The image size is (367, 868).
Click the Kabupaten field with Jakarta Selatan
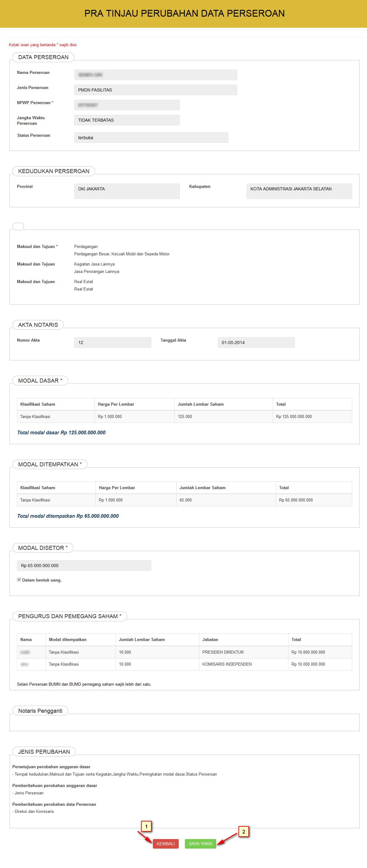tap(299, 191)
